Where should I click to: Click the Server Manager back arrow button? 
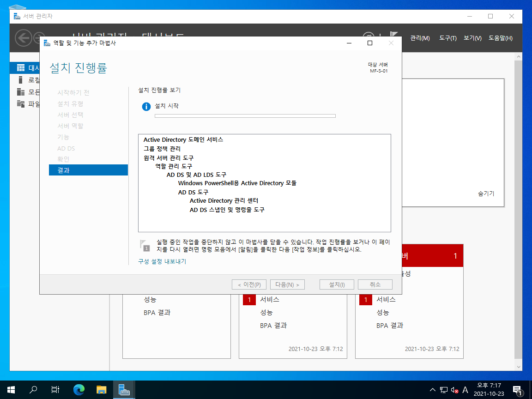(x=23, y=38)
